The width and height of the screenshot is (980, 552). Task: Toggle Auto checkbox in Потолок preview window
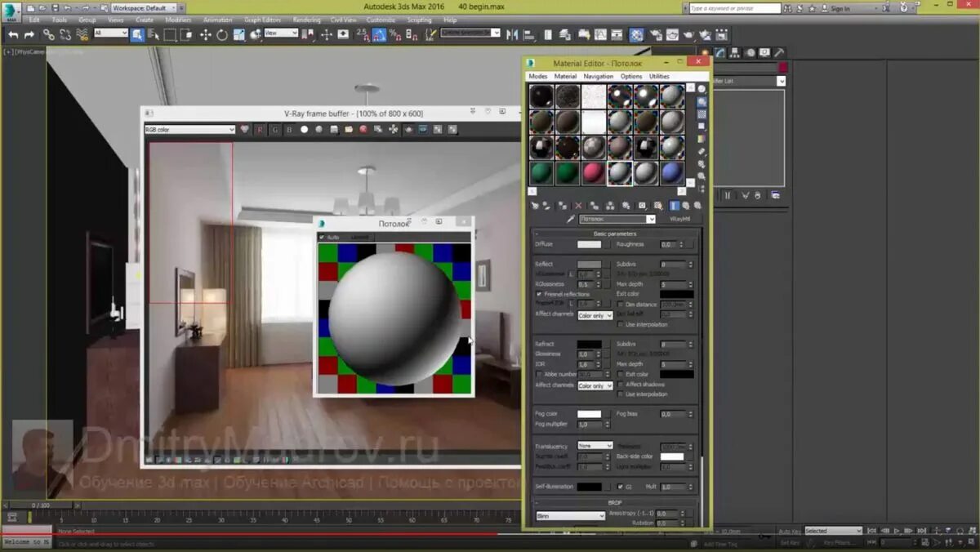tap(322, 237)
